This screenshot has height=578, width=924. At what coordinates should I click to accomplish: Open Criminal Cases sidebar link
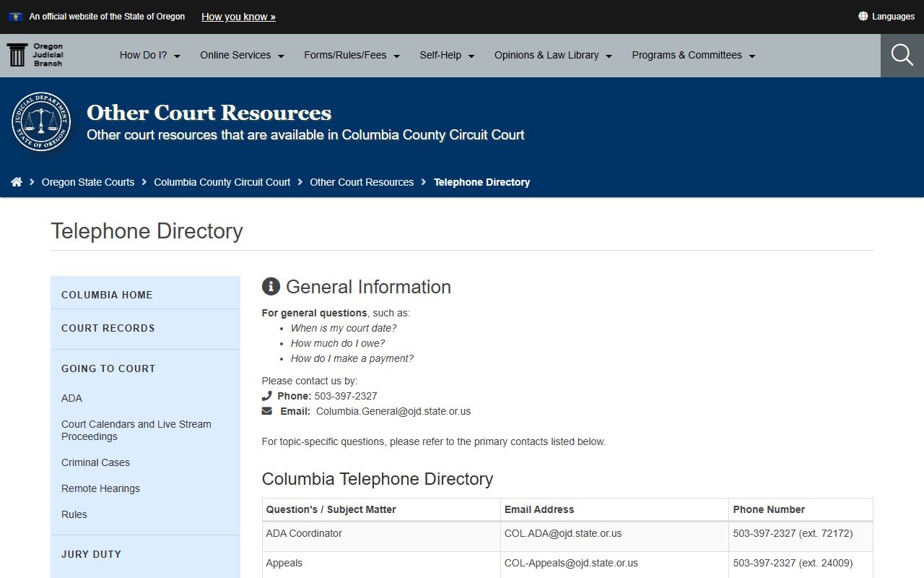tap(95, 462)
